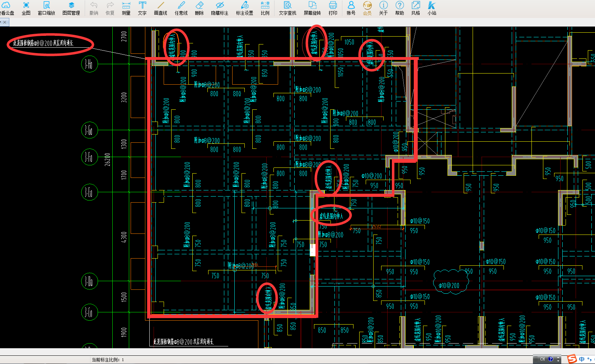Image resolution: width=595 pixels, height=364 pixels.
Task: Click the 撤销 undo arrow
Action: tap(94, 8)
